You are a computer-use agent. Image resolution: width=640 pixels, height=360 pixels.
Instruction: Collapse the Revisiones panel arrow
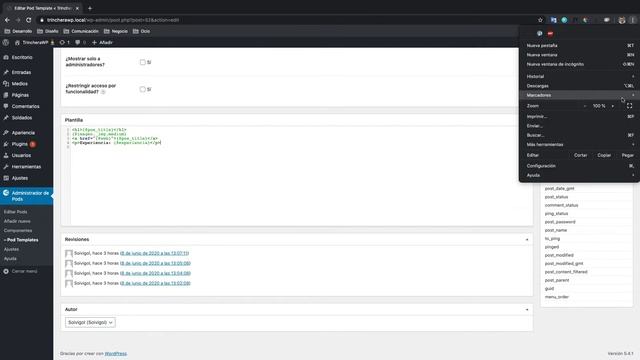coord(527,240)
